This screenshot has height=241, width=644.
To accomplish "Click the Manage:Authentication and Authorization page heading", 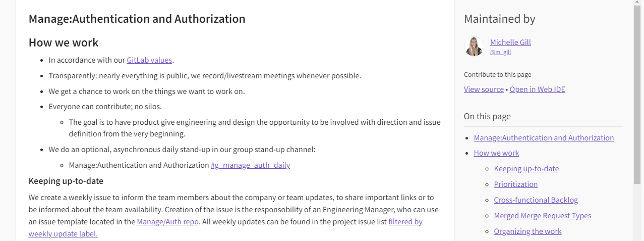I will [137, 19].
